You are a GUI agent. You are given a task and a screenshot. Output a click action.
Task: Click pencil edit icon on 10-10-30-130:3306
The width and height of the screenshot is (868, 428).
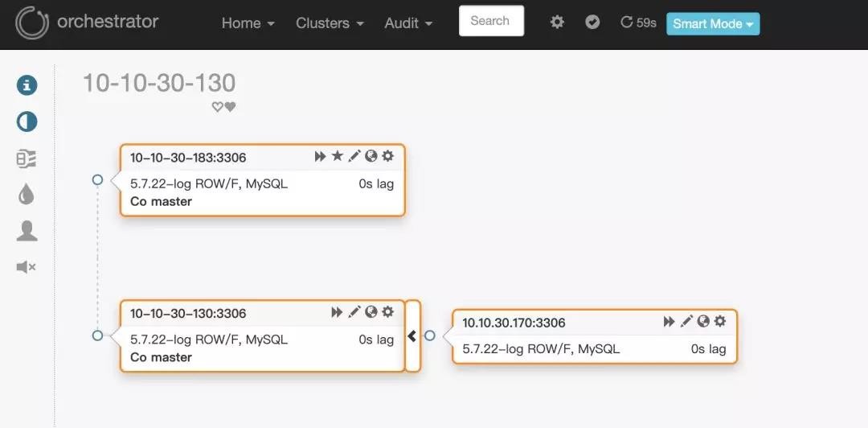354,312
